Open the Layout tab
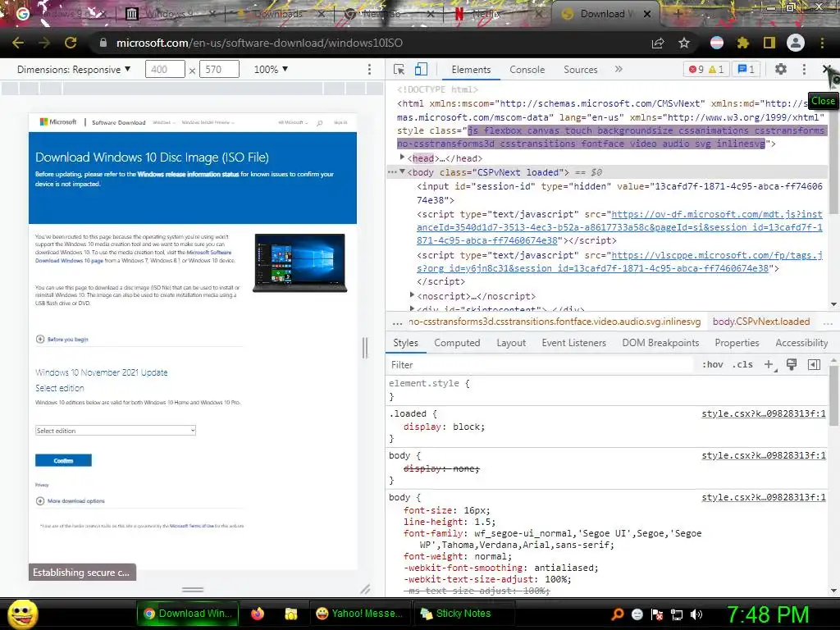840x630 pixels. (x=511, y=343)
